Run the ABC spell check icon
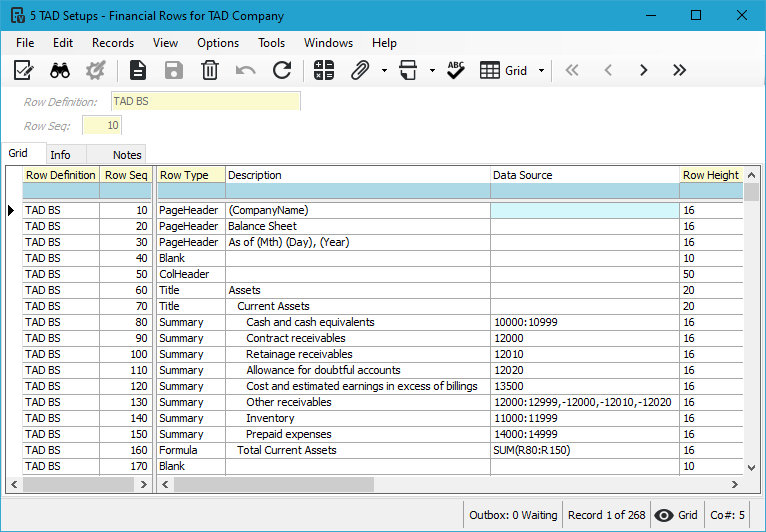The image size is (766, 532). (455, 70)
